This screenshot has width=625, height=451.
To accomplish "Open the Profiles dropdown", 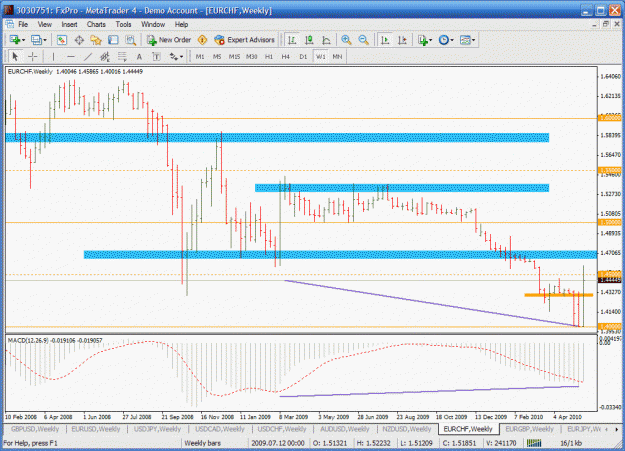I will pyautogui.click(x=39, y=40).
